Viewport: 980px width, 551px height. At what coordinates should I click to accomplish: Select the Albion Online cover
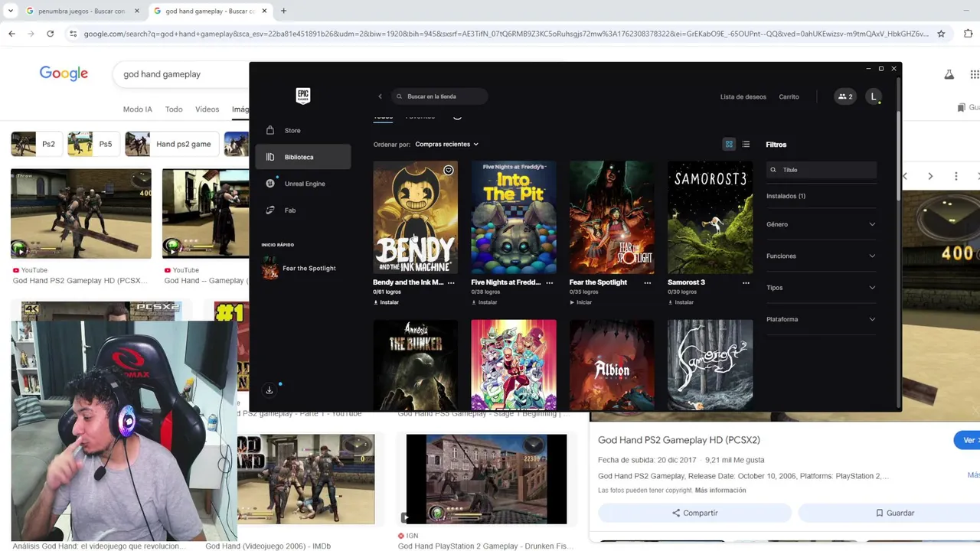612,364
